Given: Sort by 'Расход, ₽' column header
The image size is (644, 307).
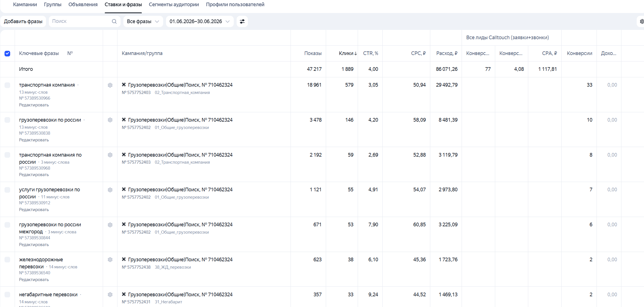Looking at the screenshot, I should [447, 53].
